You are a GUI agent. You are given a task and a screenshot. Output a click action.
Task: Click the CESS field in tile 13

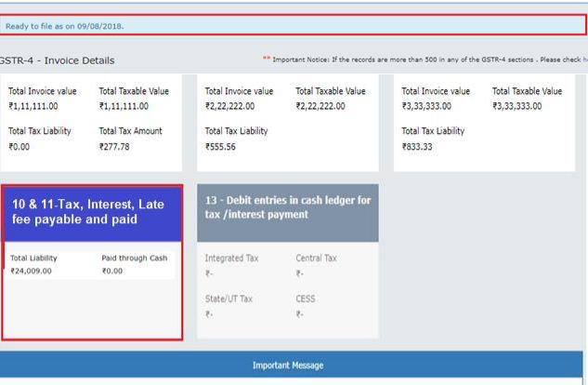point(306,306)
